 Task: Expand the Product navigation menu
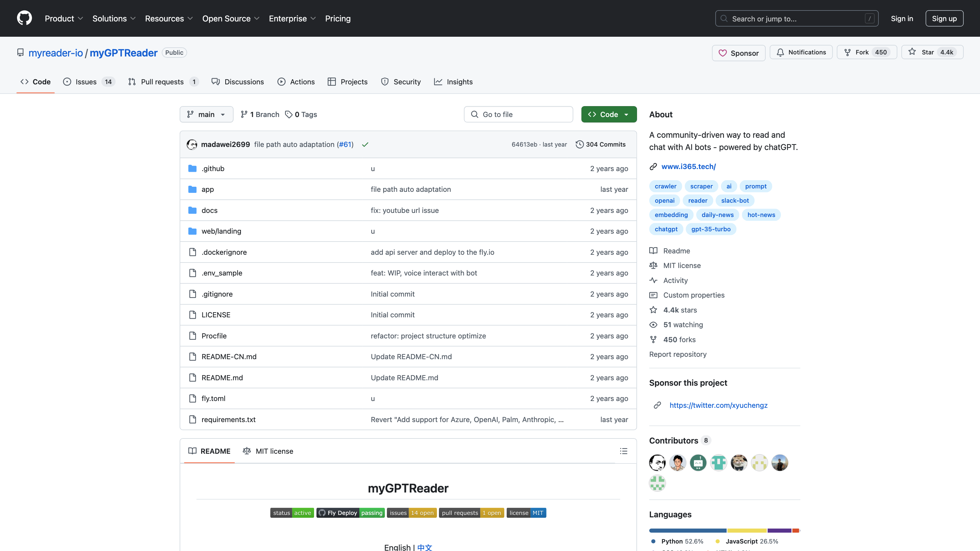[x=64, y=18]
